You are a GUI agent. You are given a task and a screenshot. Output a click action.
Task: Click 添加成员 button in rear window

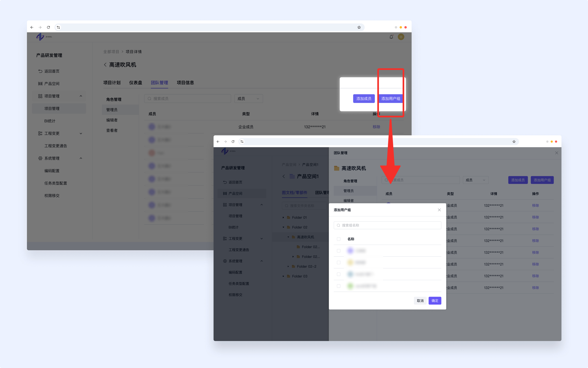click(x=364, y=99)
